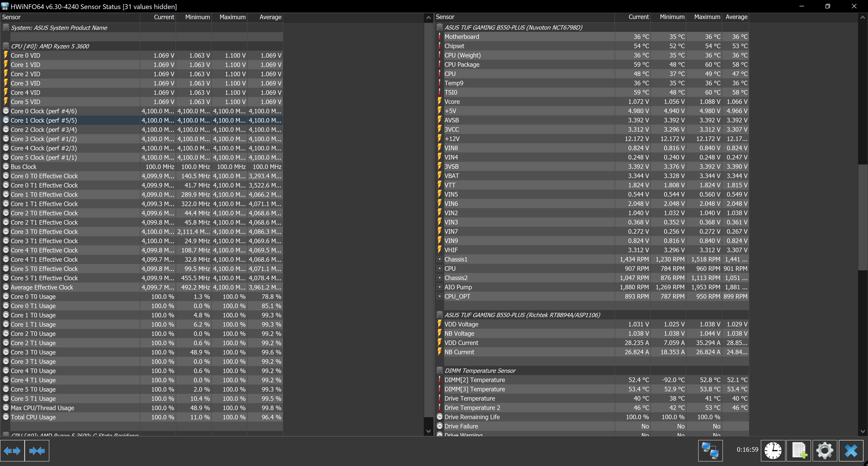Click the expand columns arrows button
The width and height of the screenshot is (868, 466).
(12, 450)
